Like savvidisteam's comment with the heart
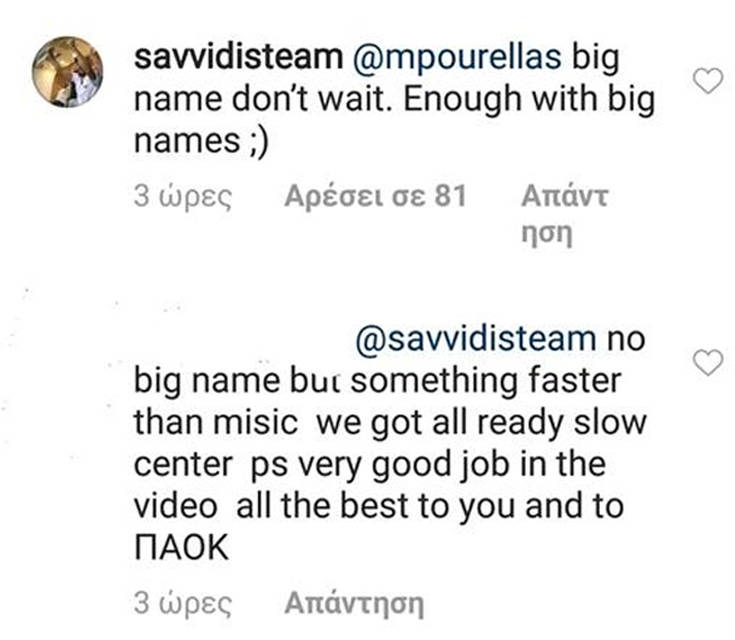The height and width of the screenshot is (640, 735). coord(708,81)
